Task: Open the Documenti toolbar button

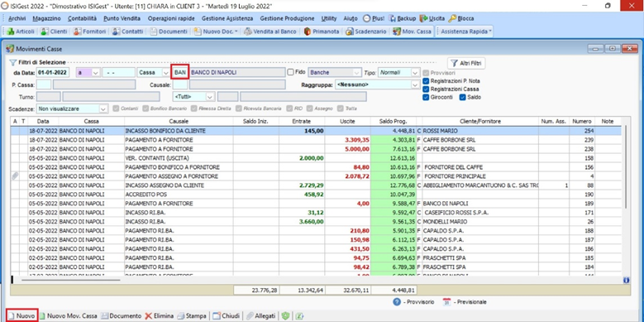Action: tap(168, 31)
